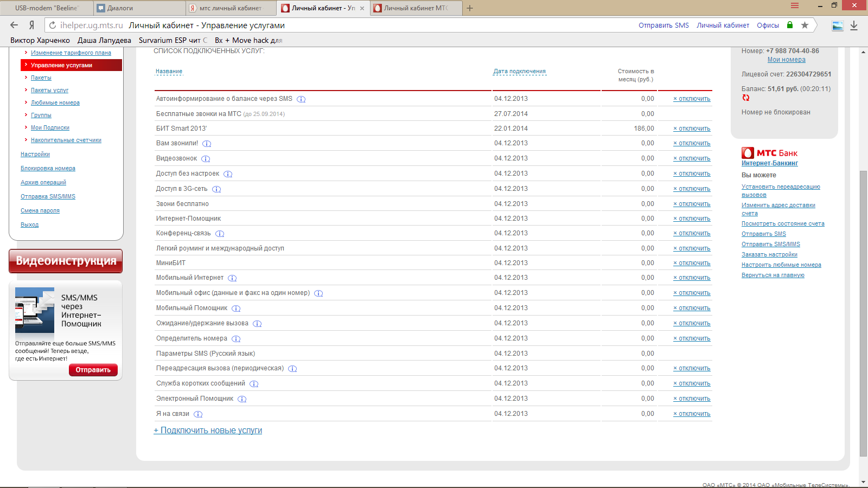Open new browser tab with plus
868x488 pixels.
pyautogui.click(x=470, y=8)
